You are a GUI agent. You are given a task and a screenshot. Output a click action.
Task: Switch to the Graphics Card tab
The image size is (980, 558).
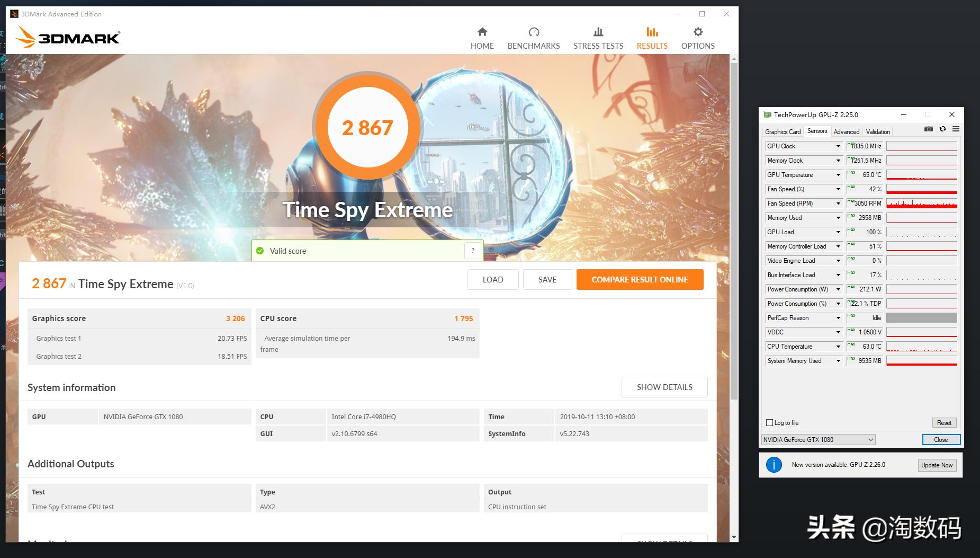click(783, 132)
